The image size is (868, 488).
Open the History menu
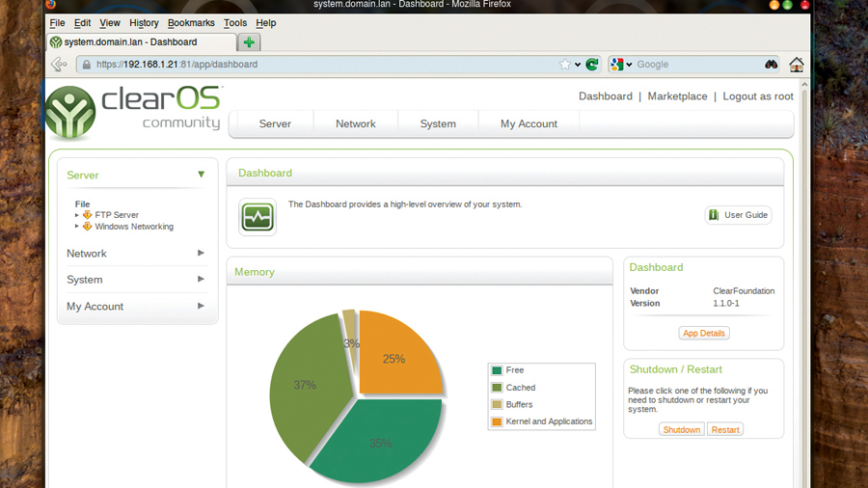[144, 23]
